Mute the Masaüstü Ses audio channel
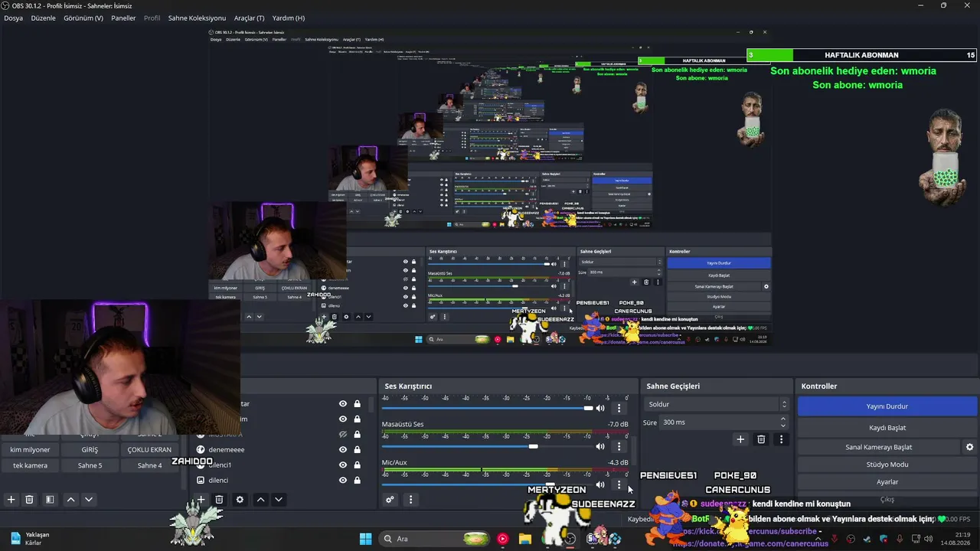Viewport: 980px width, 551px height. point(600,447)
